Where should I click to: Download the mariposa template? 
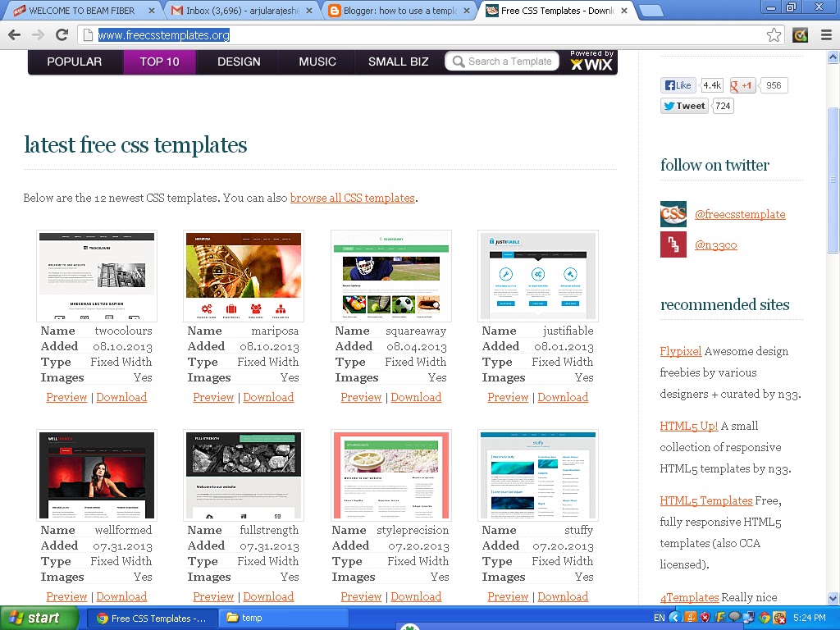268,397
